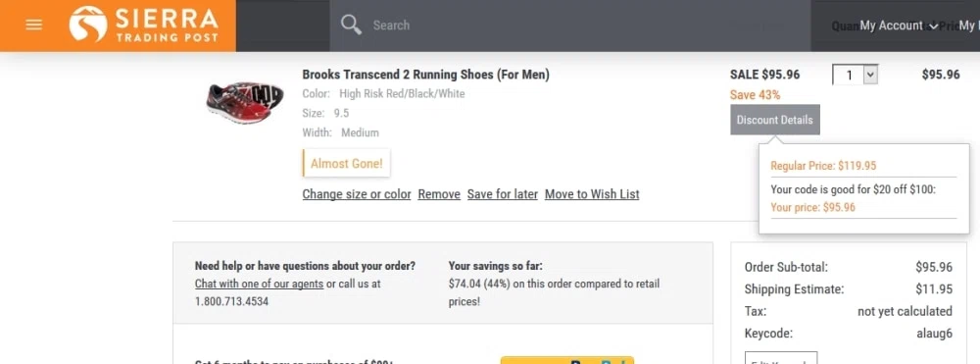980x364 pixels.
Task: Remove the item from cart
Action: coord(439,194)
